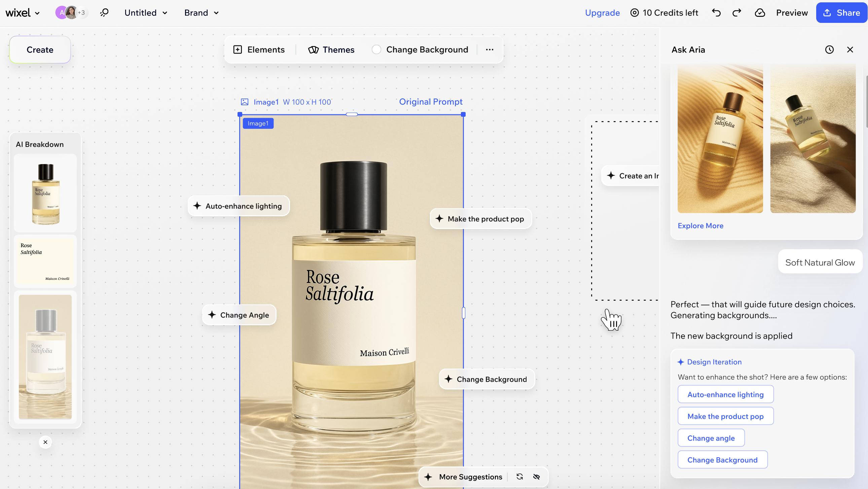Expand the Brand dropdown
The width and height of the screenshot is (868, 489).
pos(201,12)
